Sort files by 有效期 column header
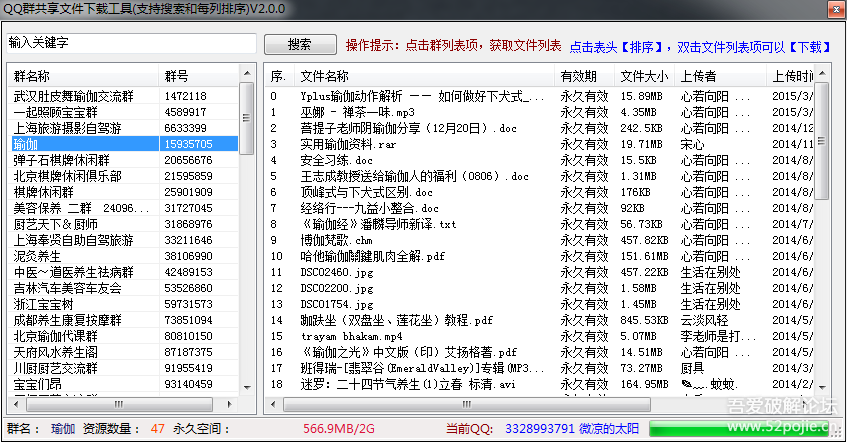The height and width of the screenshot is (443, 847). pos(584,76)
